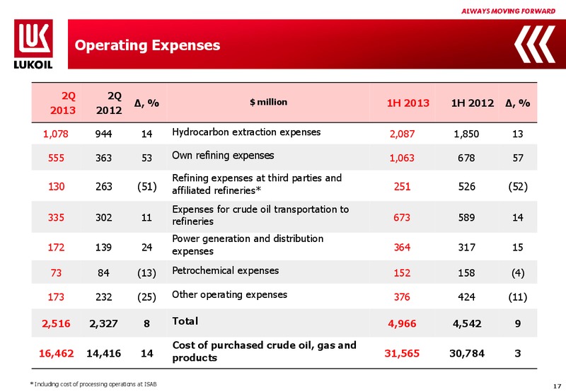The height and width of the screenshot is (392, 566).
Task: Click the bold "Total" row label
Action: [185, 321]
